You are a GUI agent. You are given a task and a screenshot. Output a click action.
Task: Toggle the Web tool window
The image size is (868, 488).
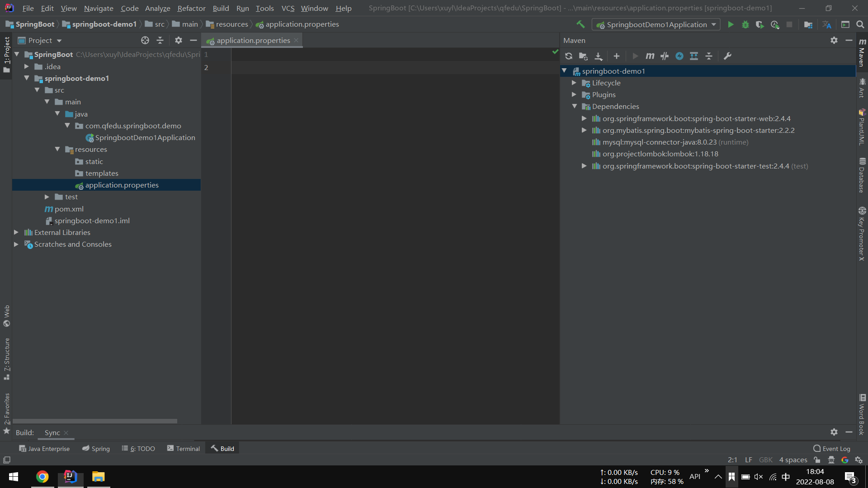[x=7, y=316]
